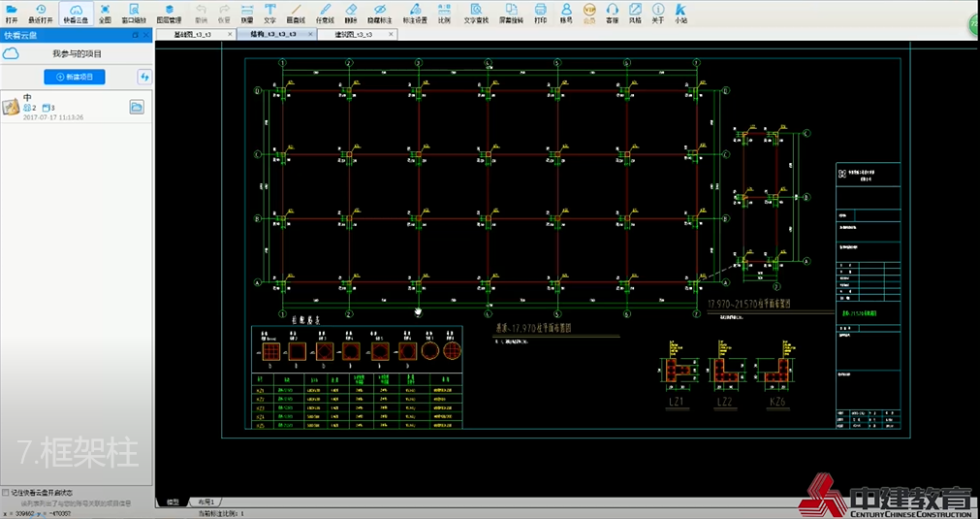Click the LZ1 column section detail

coord(680,371)
